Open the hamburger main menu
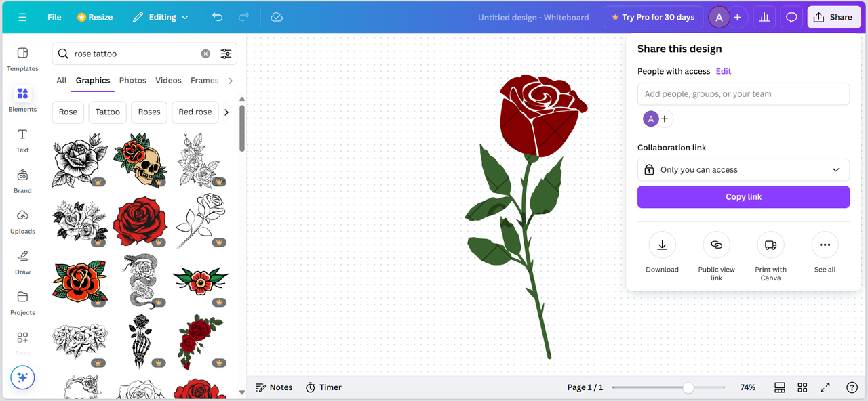868x401 pixels. (22, 17)
